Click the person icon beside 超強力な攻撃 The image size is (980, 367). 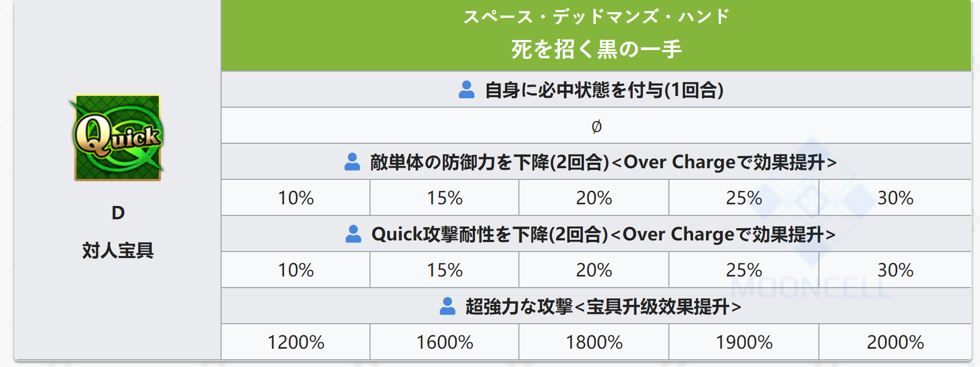[x=447, y=306]
